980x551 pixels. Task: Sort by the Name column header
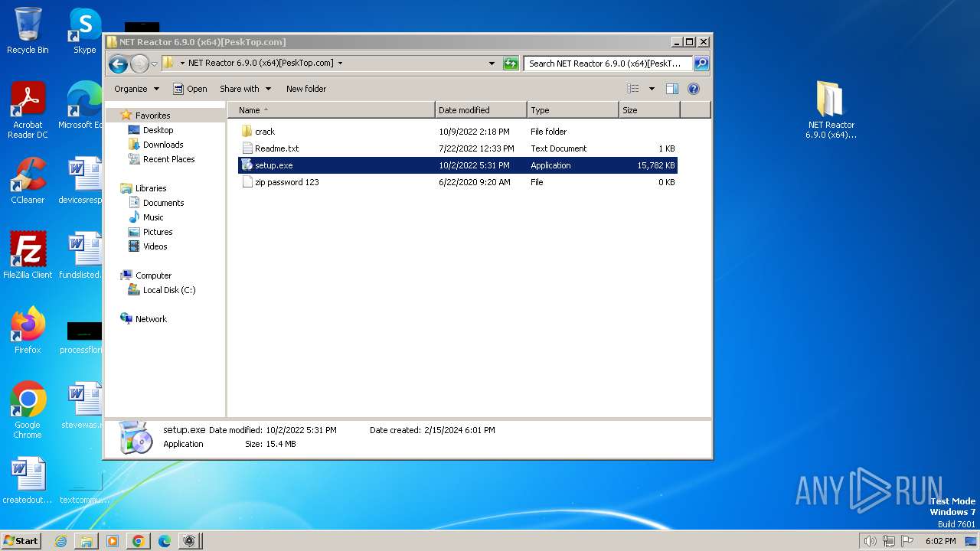tap(331, 110)
